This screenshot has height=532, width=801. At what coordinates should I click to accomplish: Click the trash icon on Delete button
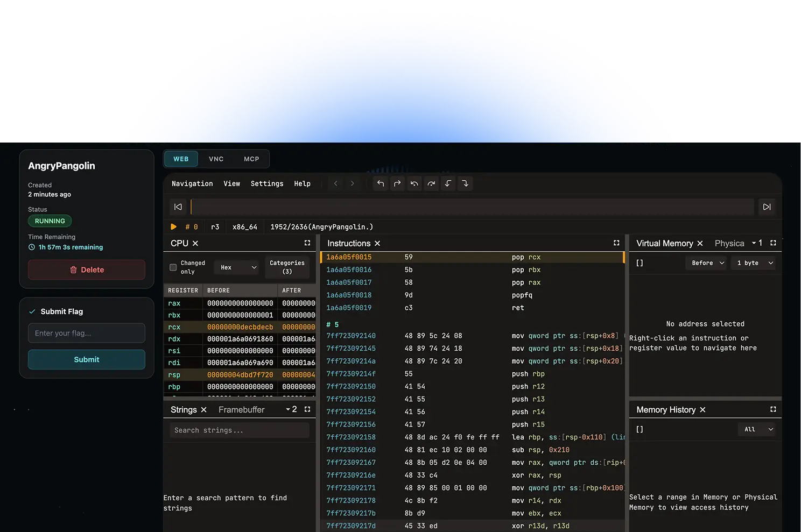73,270
